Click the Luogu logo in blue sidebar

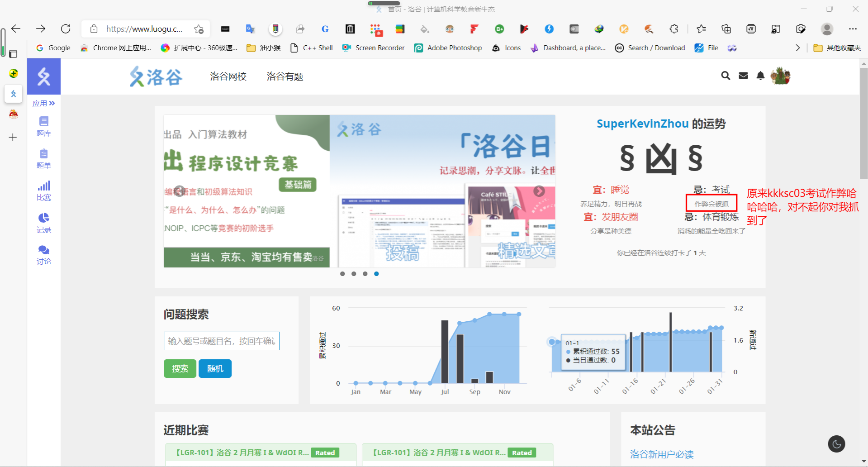(x=44, y=76)
